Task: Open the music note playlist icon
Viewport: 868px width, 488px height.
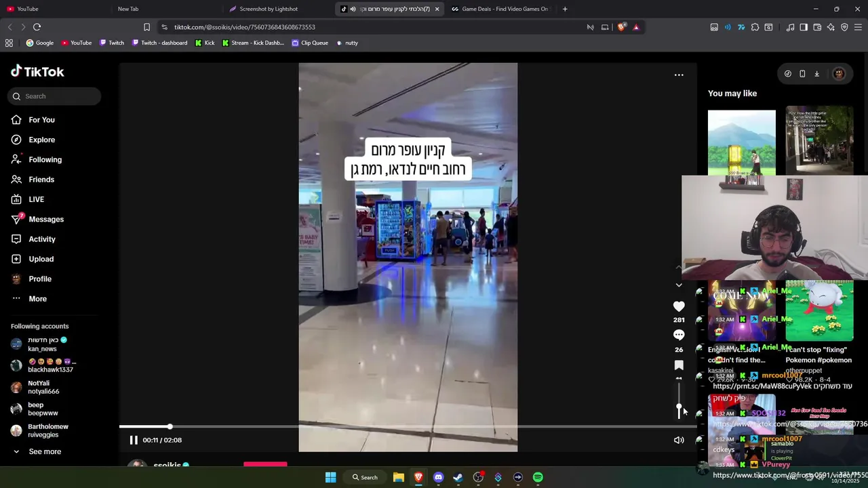Action: click(790, 27)
